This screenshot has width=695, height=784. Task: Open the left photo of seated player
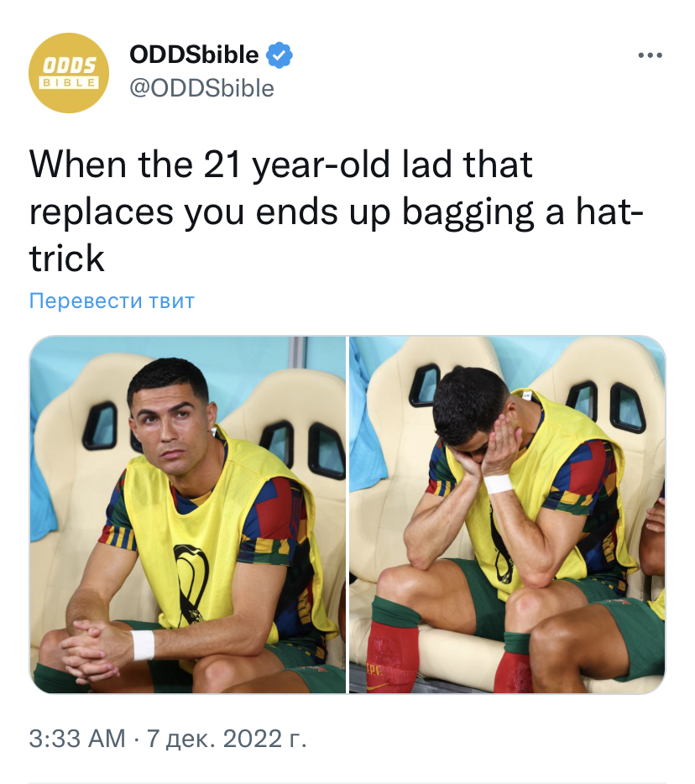[187, 515]
